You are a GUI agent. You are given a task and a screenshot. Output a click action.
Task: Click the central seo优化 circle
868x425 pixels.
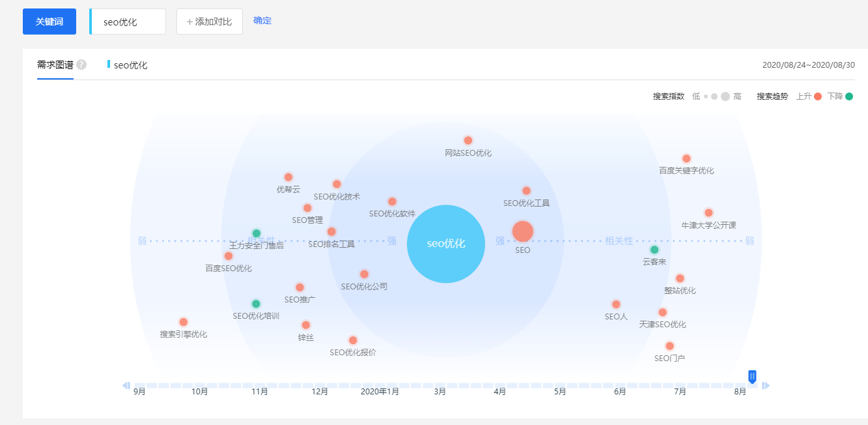click(446, 244)
